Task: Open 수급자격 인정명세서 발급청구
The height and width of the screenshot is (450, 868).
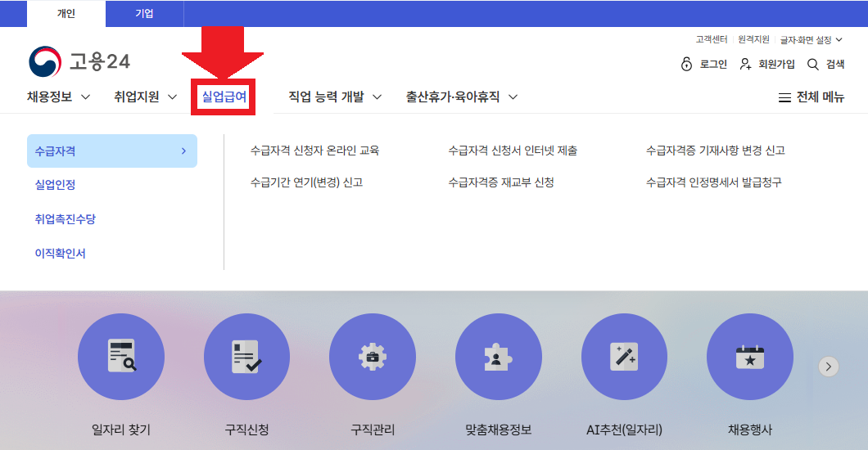Action: [713, 182]
